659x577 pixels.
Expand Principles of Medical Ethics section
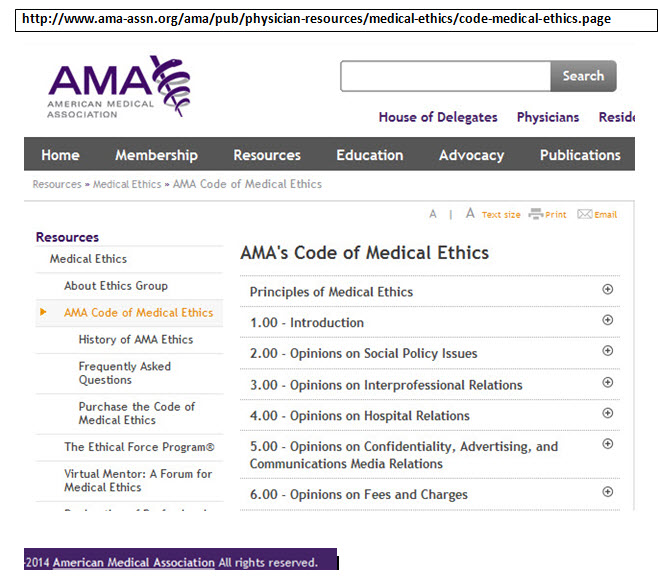(x=607, y=290)
